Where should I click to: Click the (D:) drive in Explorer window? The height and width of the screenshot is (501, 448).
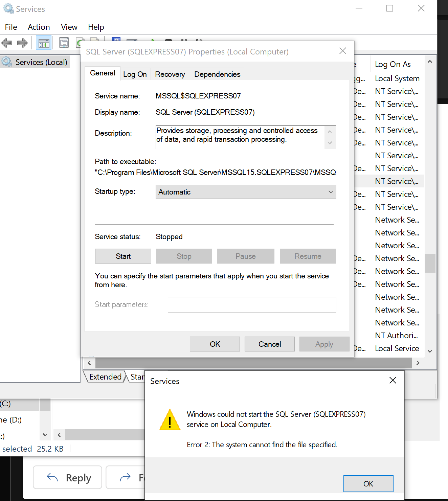pos(11,420)
